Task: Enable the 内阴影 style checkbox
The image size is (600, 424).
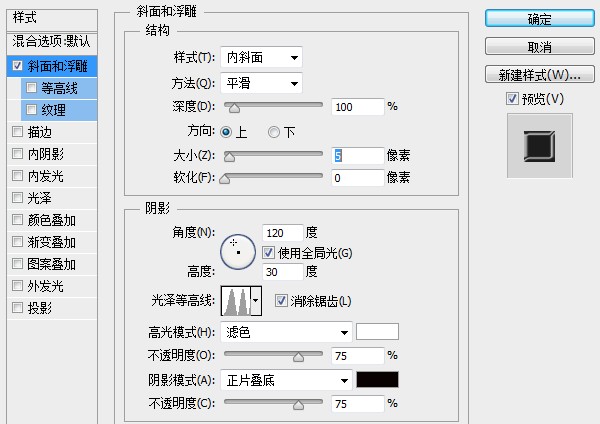Action: (x=17, y=153)
